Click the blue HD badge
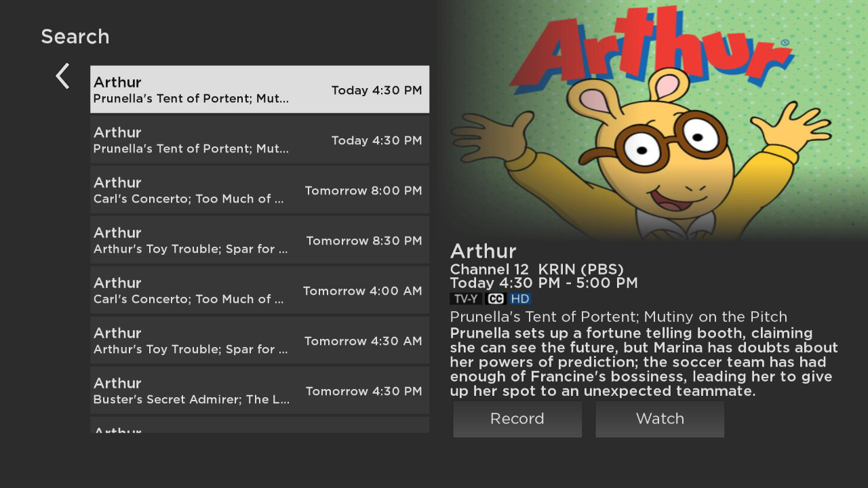Screen dimensions: 868x488 pos(520,299)
